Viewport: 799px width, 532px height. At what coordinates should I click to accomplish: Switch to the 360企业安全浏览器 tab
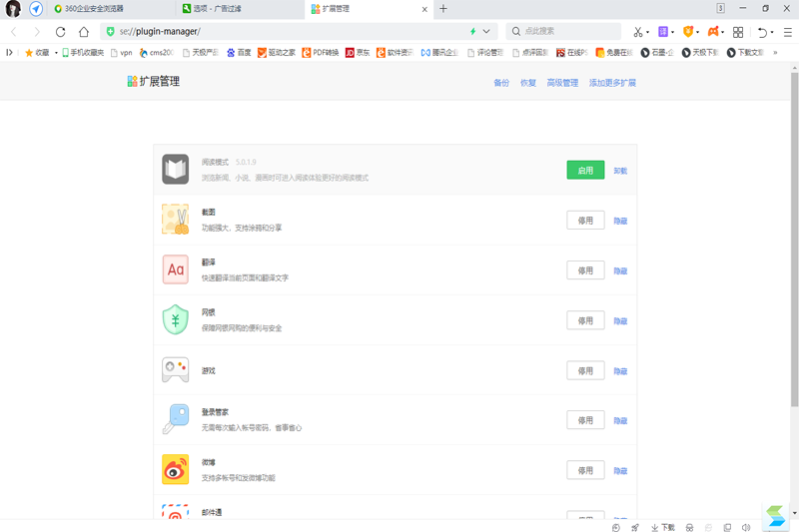point(94,9)
